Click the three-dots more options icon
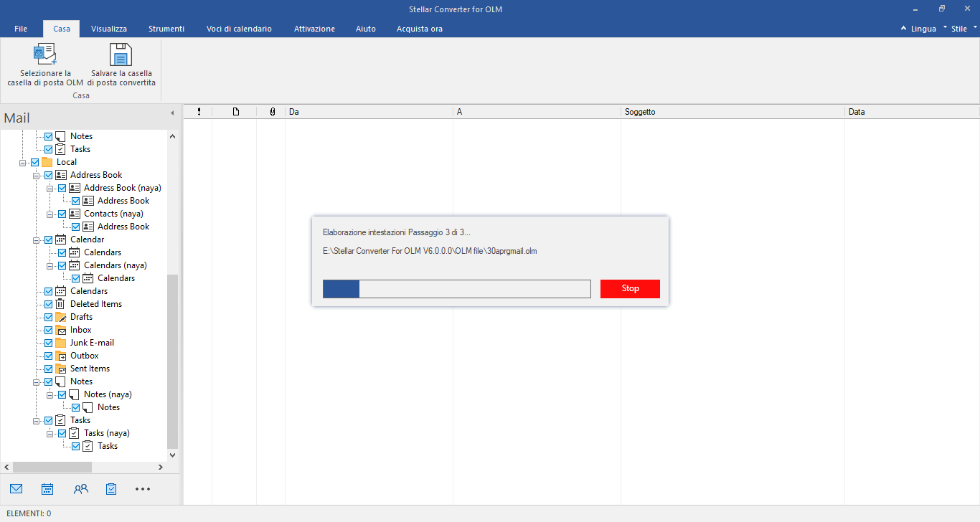 pyautogui.click(x=143, y=489)
